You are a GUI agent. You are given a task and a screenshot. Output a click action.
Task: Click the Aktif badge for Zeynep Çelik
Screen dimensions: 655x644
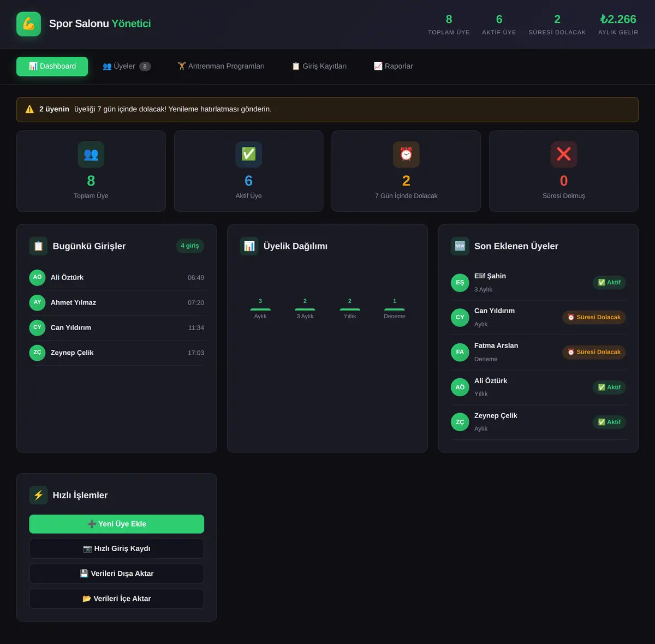609,422
